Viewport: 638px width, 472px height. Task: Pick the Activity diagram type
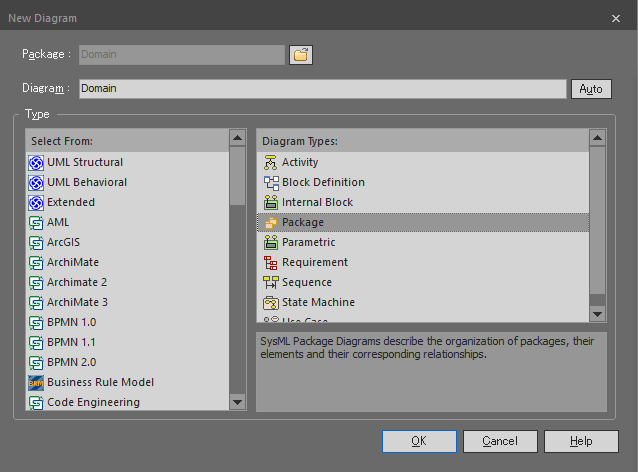[x=423, y=162]
